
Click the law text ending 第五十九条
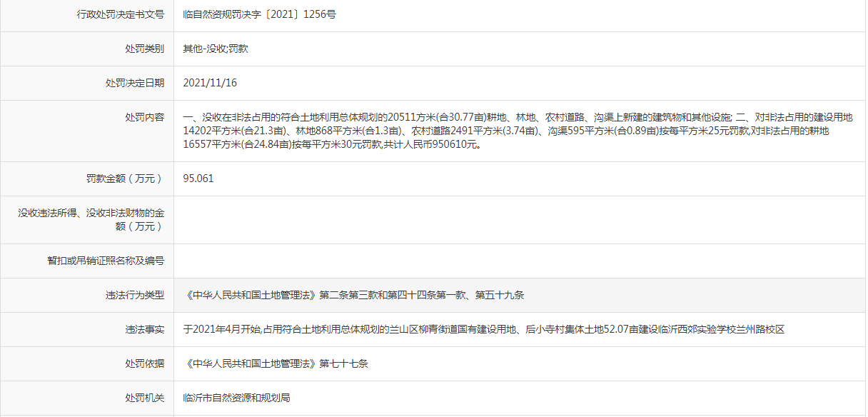click(353, 295)
